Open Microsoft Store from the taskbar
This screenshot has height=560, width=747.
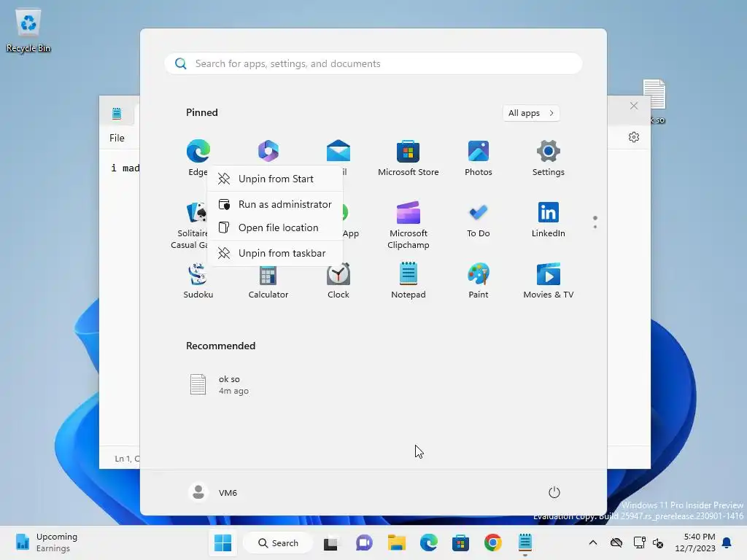[x=461, y=542]
